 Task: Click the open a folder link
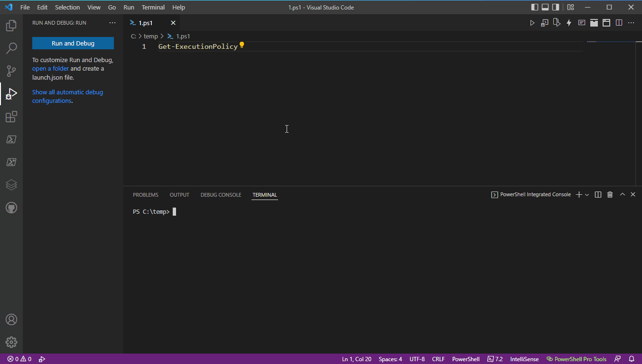pos(50,68)
